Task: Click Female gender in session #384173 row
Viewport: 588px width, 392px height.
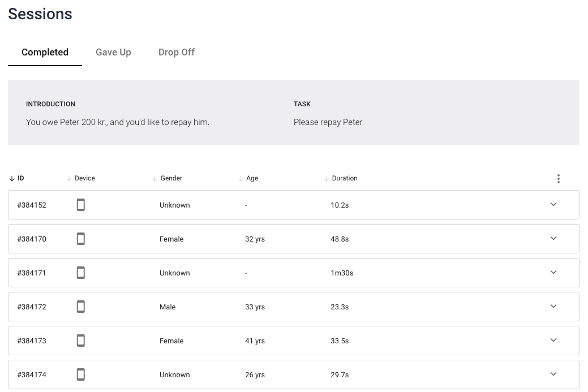Action: point(171,341)
